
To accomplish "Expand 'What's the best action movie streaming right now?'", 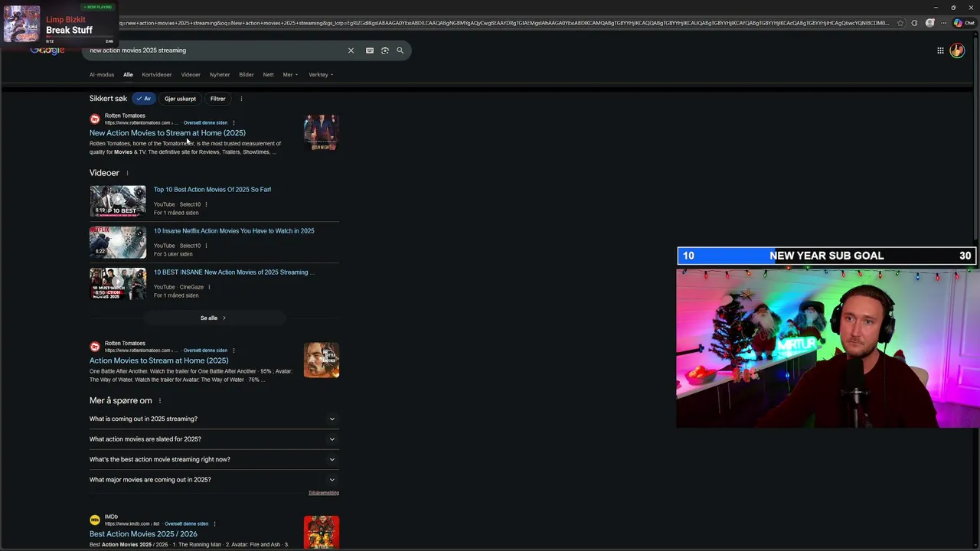I will point(214,459).
